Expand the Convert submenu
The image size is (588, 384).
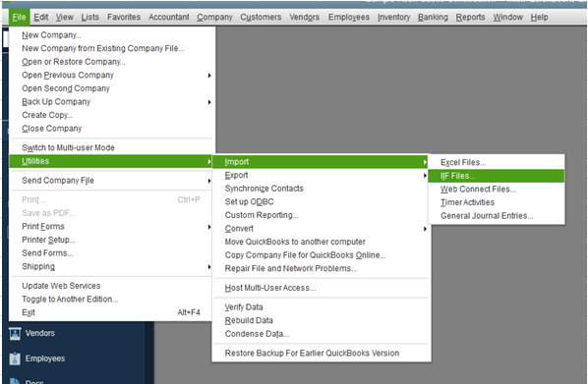[x=322, y=229]
